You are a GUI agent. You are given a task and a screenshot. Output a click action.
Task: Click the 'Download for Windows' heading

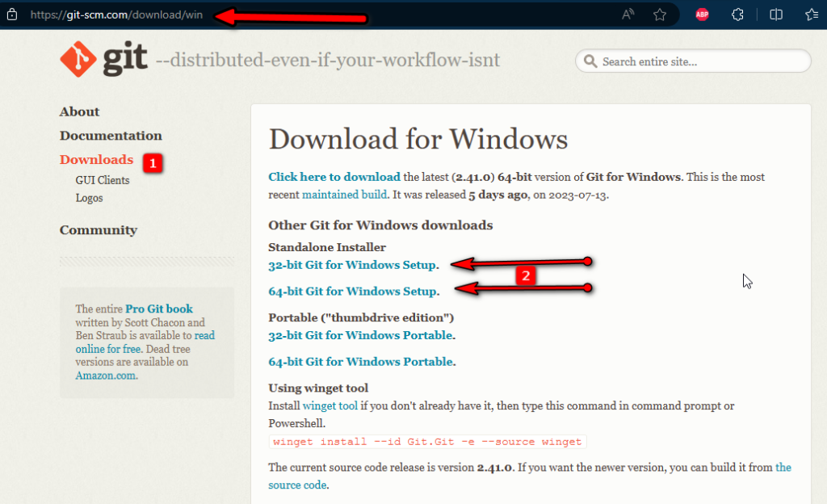click(x=418, y=139)
